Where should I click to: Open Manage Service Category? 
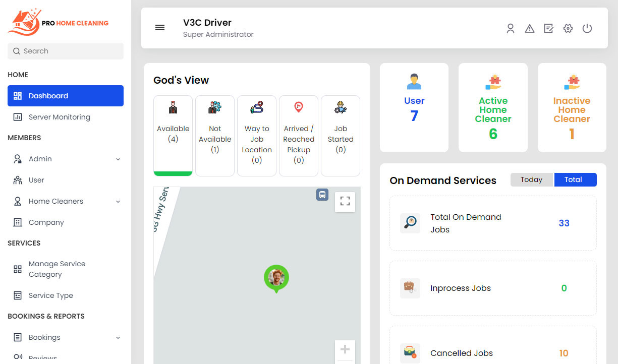57,269
